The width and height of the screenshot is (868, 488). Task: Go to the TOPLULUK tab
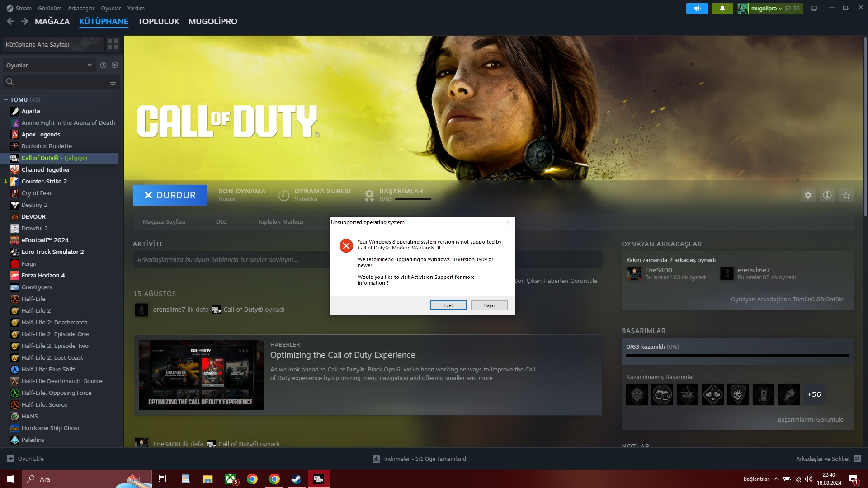pos(159,21)
